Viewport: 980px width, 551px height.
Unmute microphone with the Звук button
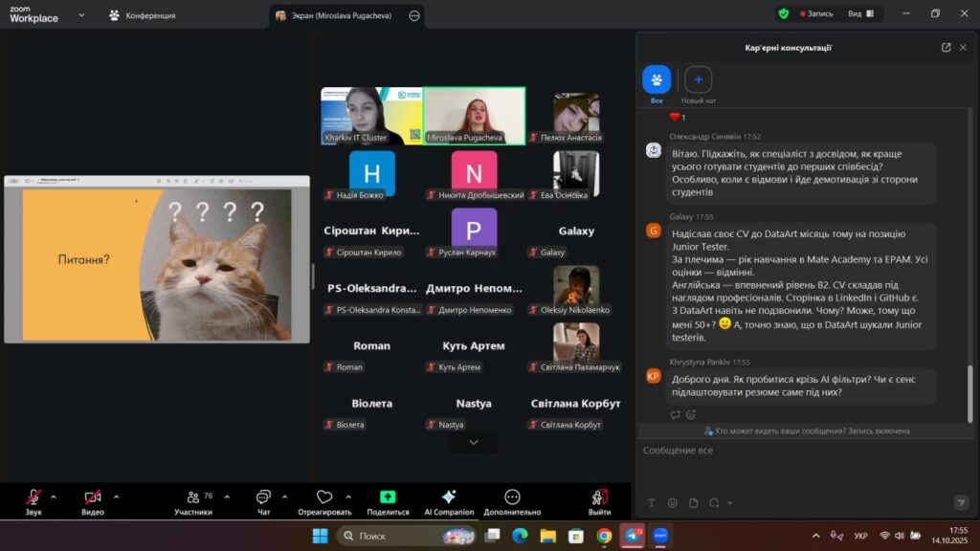[33, 497]
